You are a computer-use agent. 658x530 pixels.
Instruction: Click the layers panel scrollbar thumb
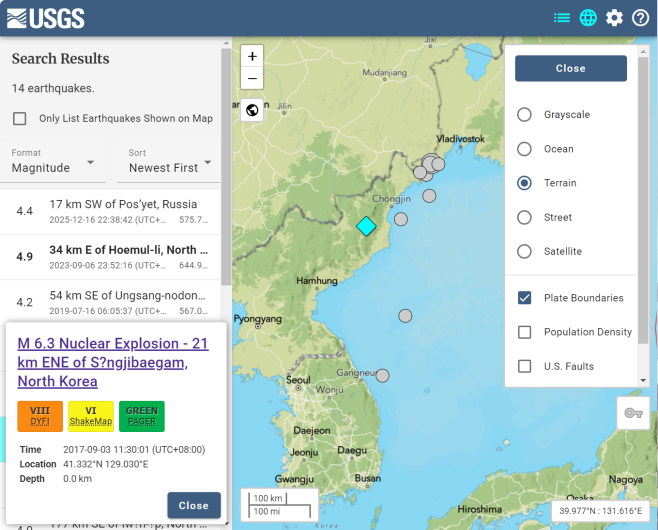pos(643,200)
